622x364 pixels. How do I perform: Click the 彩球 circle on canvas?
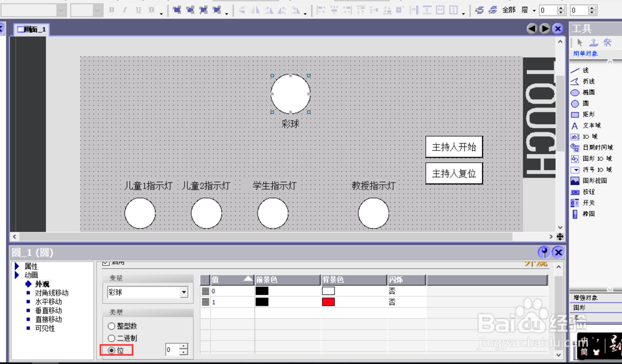click(290, 94)
